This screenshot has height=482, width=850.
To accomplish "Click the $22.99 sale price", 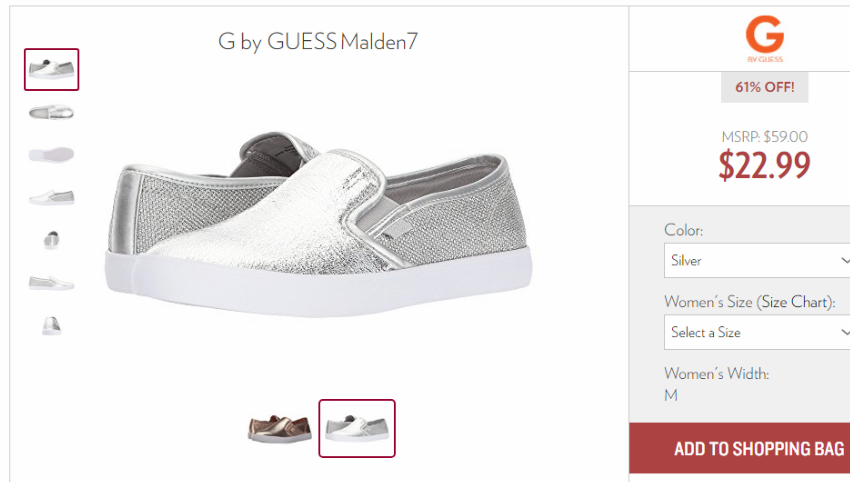I will (x=764, y=165).
